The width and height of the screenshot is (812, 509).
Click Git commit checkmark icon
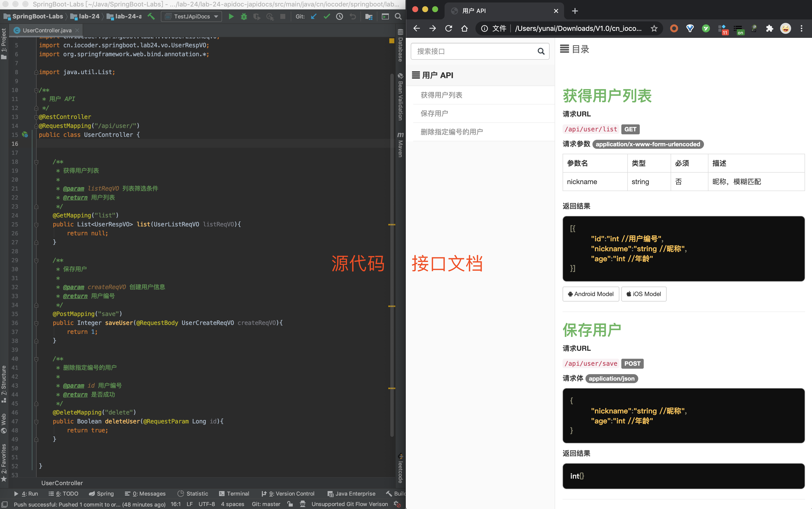[326, 16]
